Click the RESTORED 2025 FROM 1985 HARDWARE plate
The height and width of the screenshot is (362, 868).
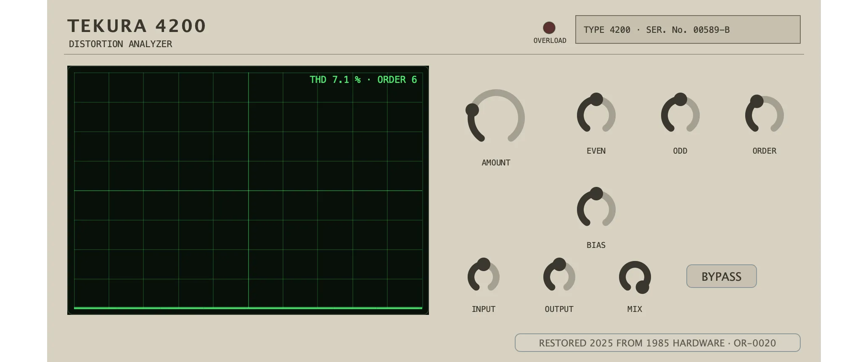[x=658, y=343]
